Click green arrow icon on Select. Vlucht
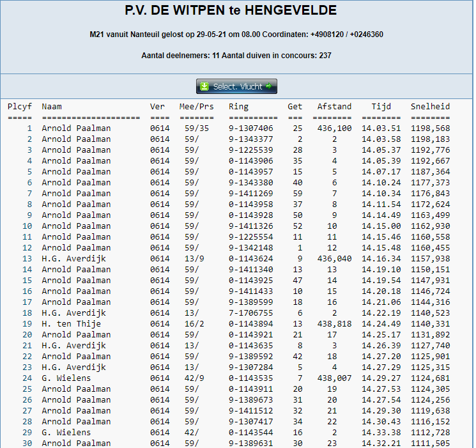476x448 pixels. point(268,86)
